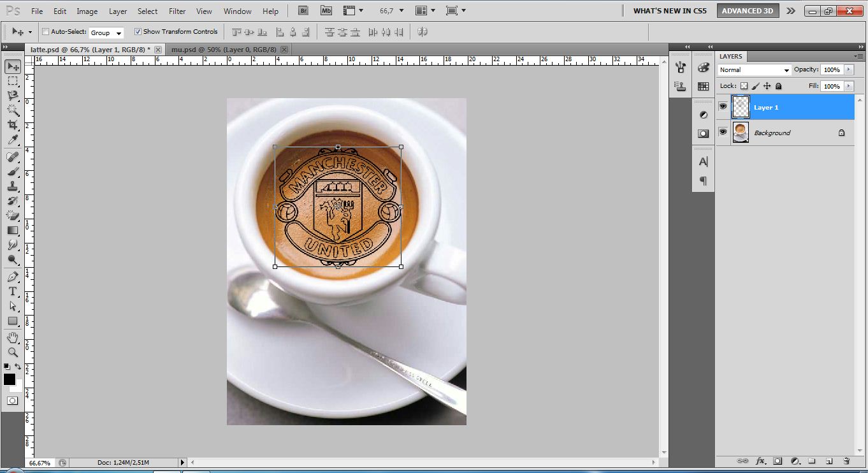The width and height of the screenshot is (868, 473).
Task: Select the Advanced 3D workspace
Action: pos(747,11)
